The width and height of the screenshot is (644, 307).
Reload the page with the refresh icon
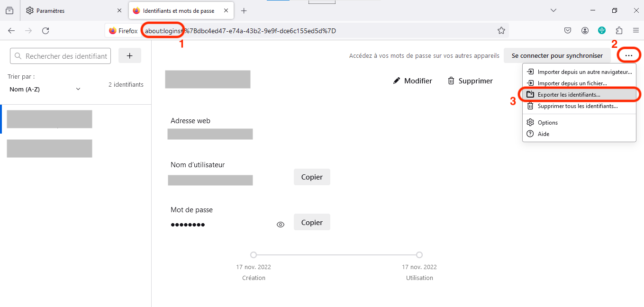coord(45,31)
